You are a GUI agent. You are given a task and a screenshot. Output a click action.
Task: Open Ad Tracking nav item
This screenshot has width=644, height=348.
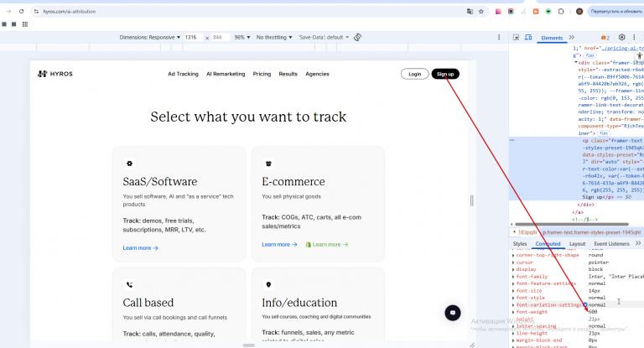point(183,74)
